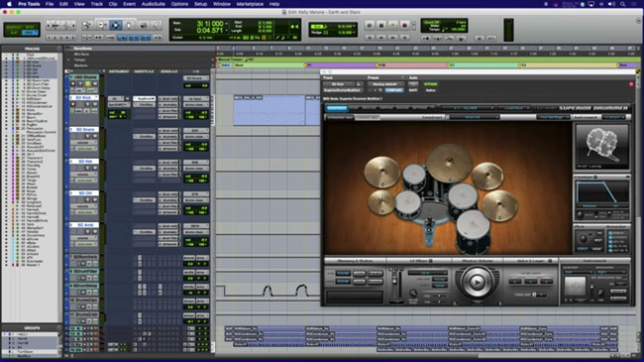This screenshot has height=362, width=644.
Task: Open the File menu
Action: coord(50,4)
